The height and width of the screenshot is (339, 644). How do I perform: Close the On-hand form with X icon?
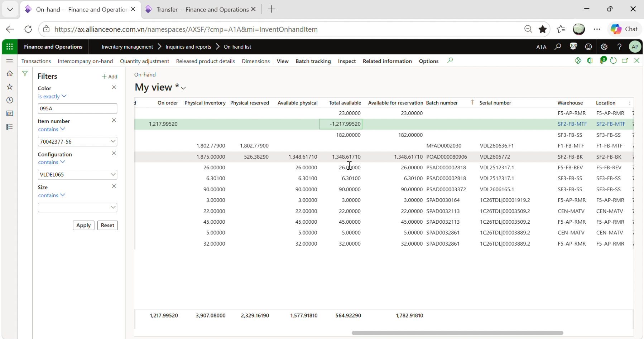(x=637, y=60)
